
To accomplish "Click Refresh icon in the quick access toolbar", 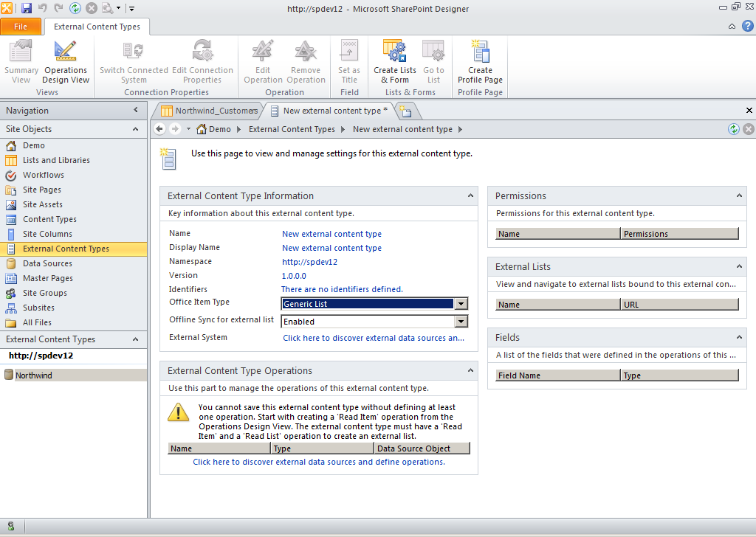I will (75, 8).
